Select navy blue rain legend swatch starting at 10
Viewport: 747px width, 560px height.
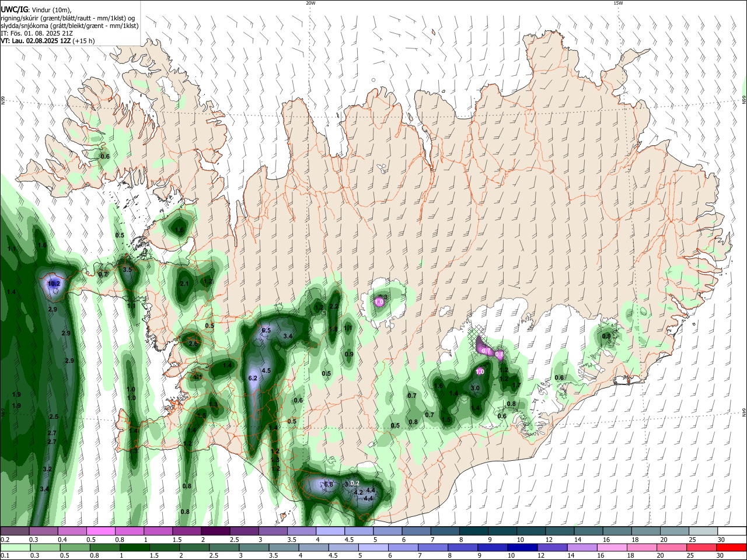[x=522, y=548]
